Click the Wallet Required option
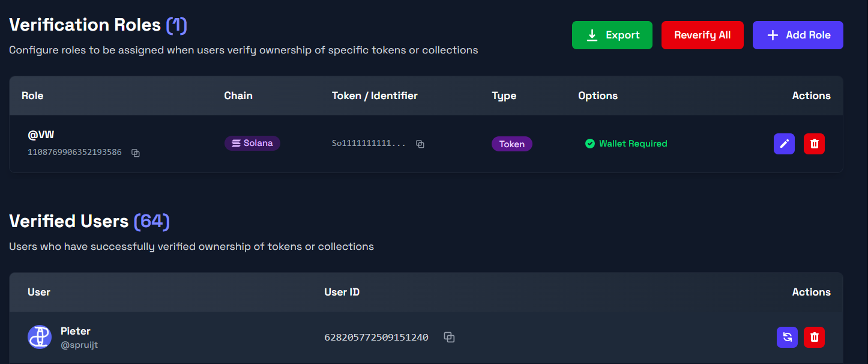 [626, 144]
